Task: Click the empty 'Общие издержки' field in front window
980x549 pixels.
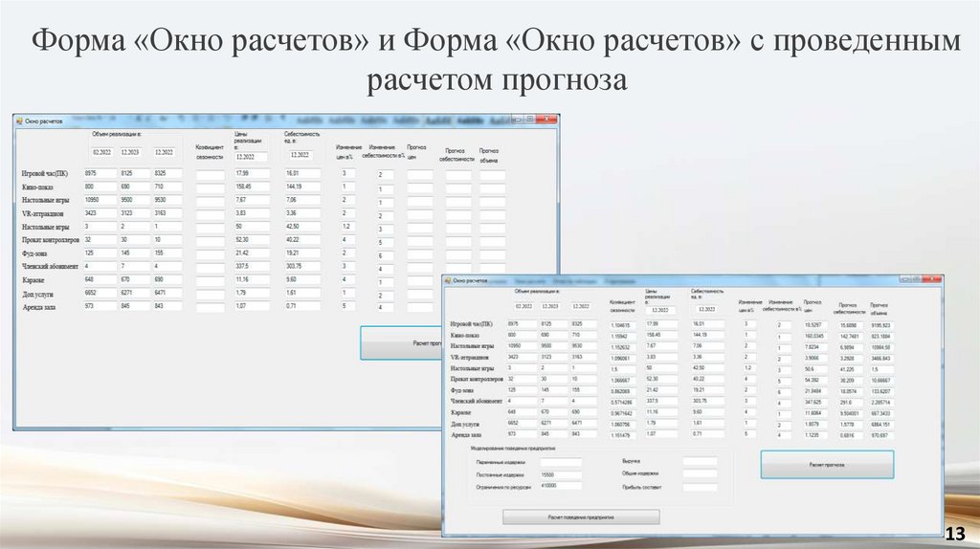Action: point(700,473)
